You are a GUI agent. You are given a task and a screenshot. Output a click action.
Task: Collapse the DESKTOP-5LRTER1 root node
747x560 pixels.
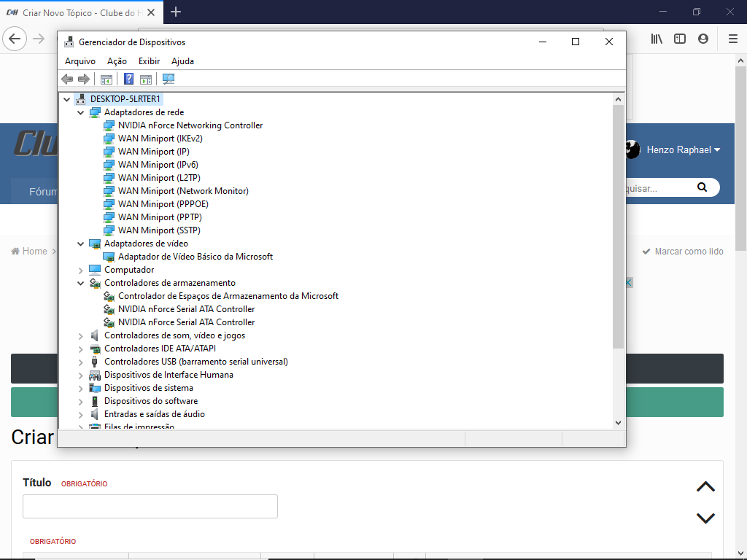pyautogui.click(x=66, y=99)
